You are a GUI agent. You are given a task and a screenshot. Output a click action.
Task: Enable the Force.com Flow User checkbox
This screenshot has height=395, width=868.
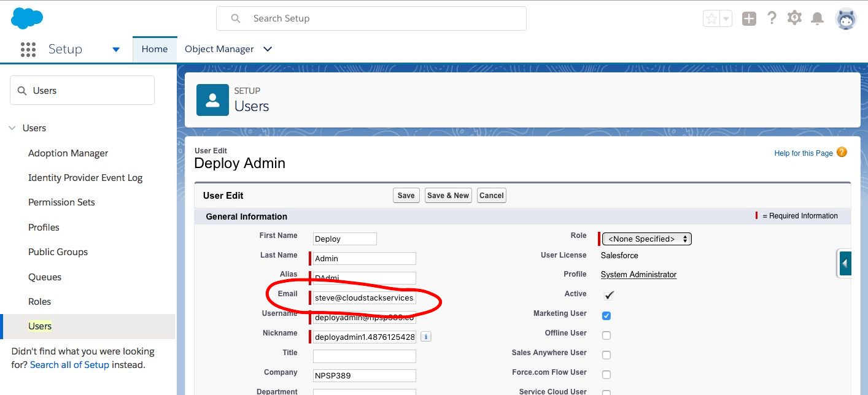pos(606,375)
